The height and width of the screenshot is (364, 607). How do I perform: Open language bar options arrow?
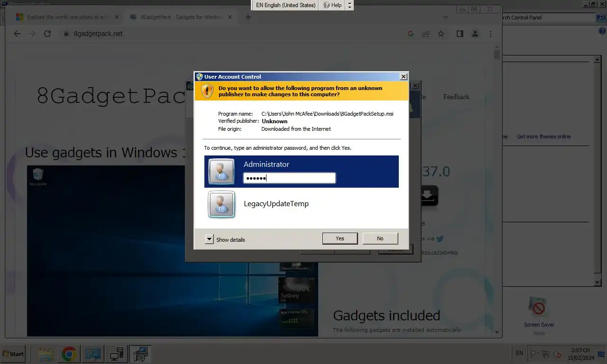(350, 5)
